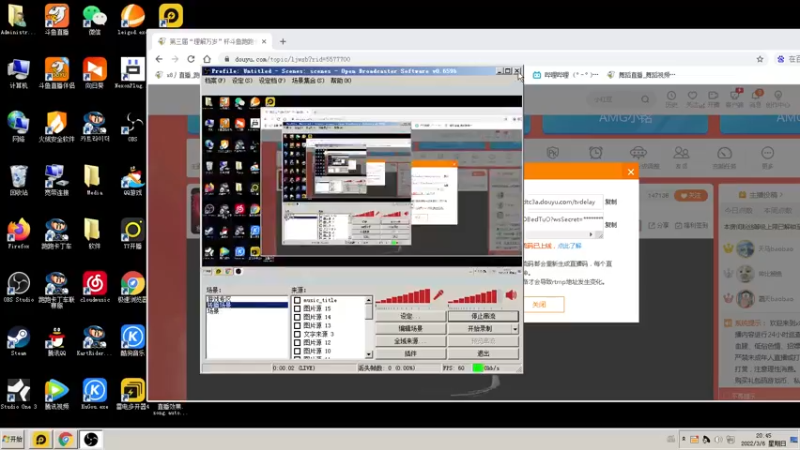Screen dimensions: 800x450
Task: Toggle the 文字来源 3 source checkbox
Action: point(297,334)
